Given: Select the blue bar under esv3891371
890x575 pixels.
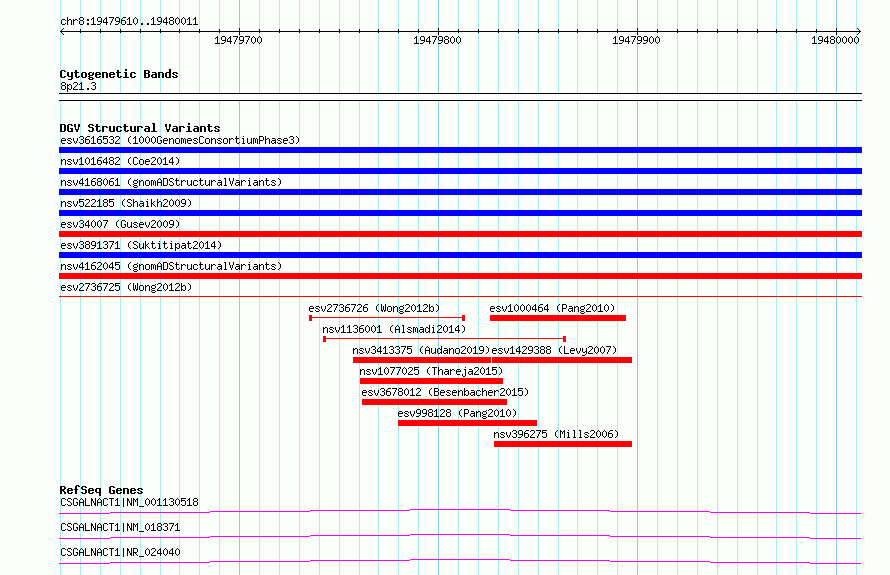Looking at the screenshot, I should (460, 255).
